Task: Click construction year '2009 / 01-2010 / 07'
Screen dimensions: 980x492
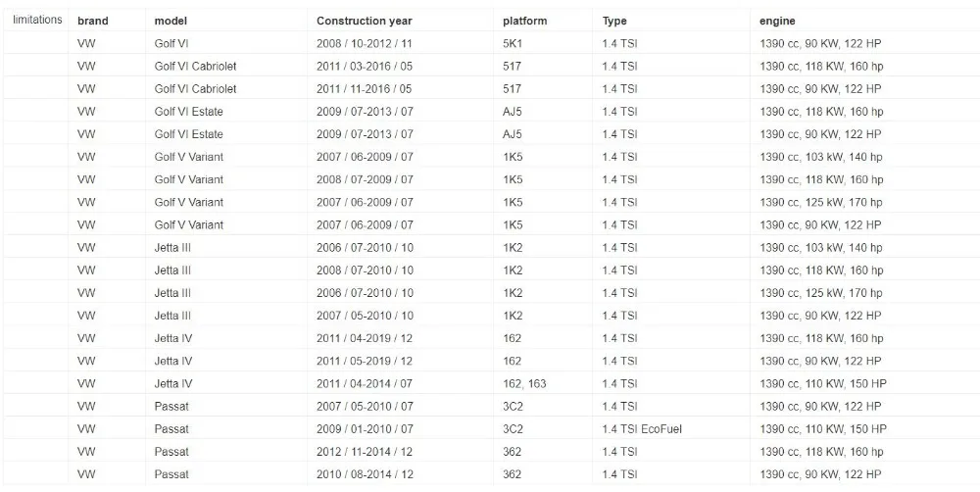Action: (365, 429)
